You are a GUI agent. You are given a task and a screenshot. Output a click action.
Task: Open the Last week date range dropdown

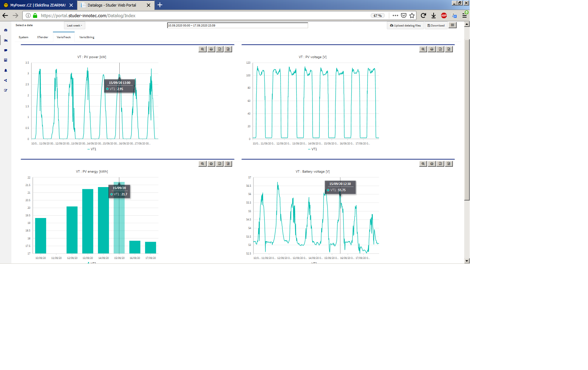pos(74,25)
